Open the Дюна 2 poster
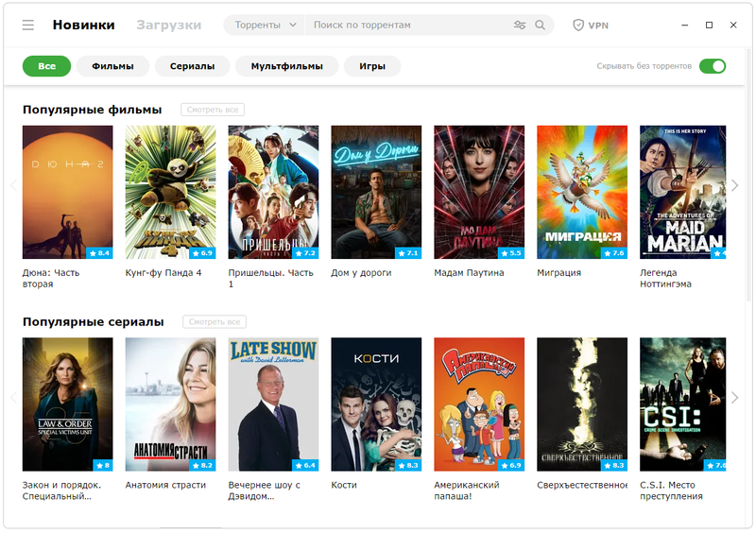 (x=67, y=192)
